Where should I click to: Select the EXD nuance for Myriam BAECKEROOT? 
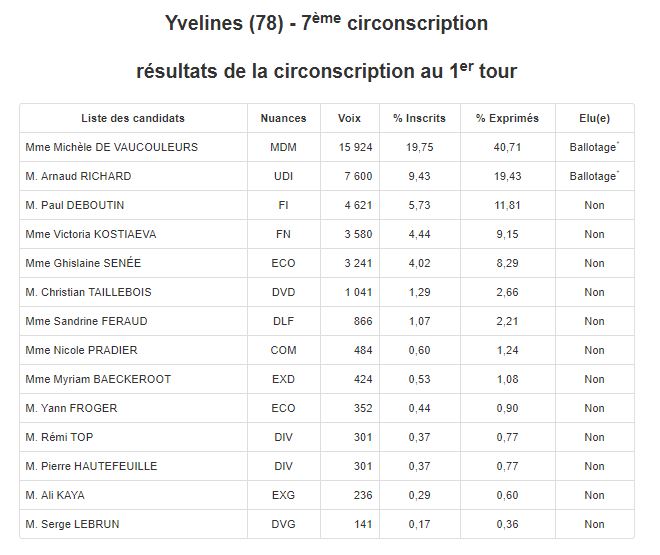[283, 379]
